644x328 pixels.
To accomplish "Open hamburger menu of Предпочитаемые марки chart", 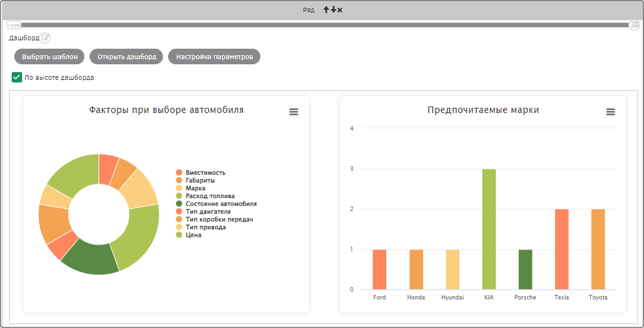I will click(611, 112).
